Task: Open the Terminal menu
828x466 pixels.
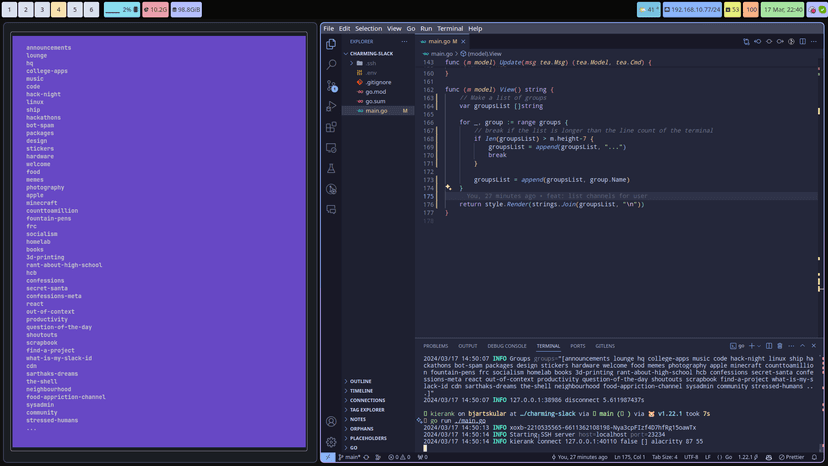Action: (x=450, y=29)
